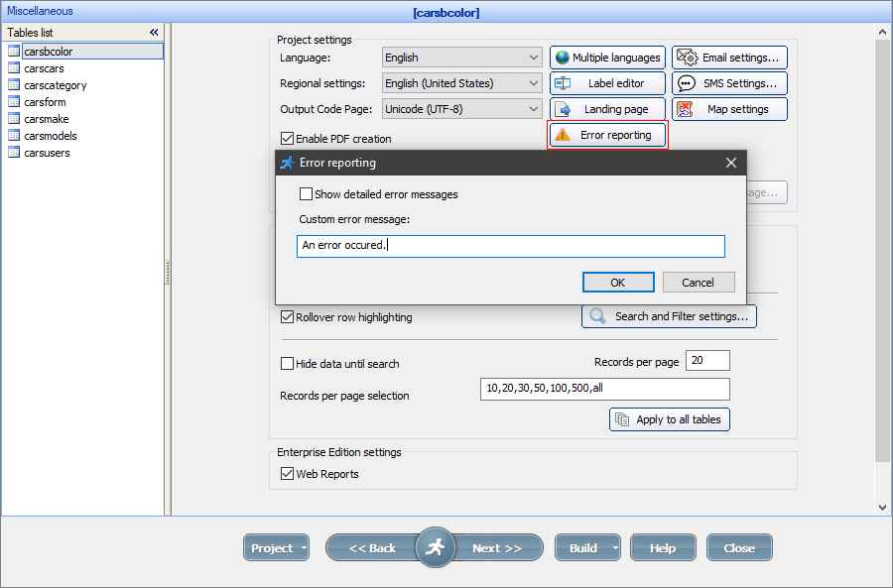Toggle the Web Reports option
Image resolution: width=893 pixels, height=588 pixels.
click(287, 473)
